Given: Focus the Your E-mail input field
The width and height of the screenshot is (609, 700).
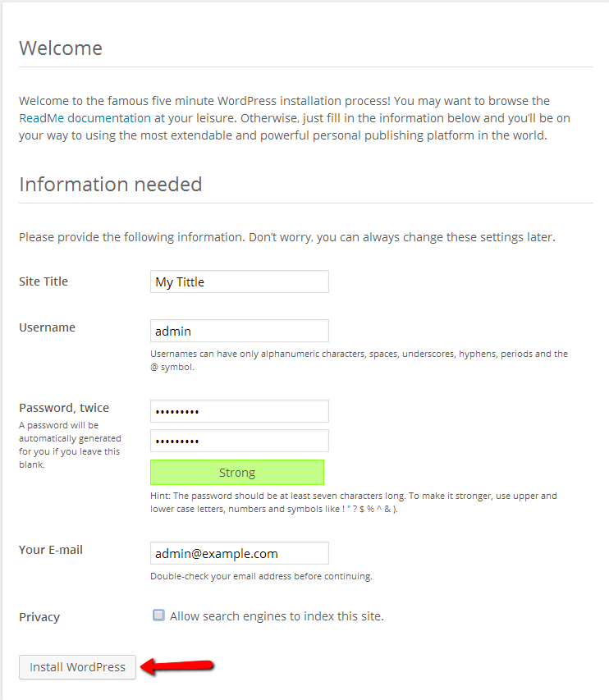Looking at the screenshot, I should (240, 553).
